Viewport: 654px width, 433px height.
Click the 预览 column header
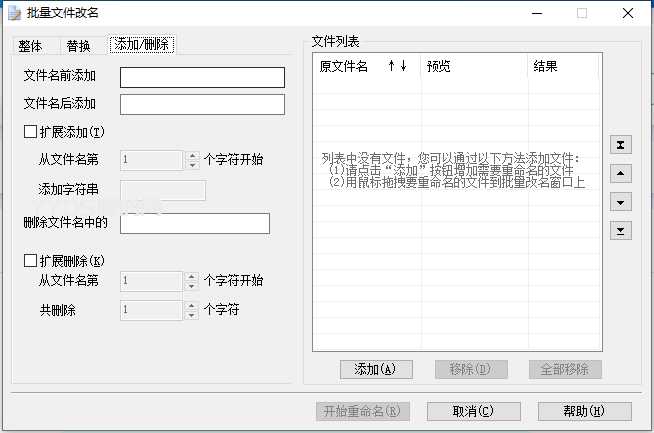coord(474,67)
